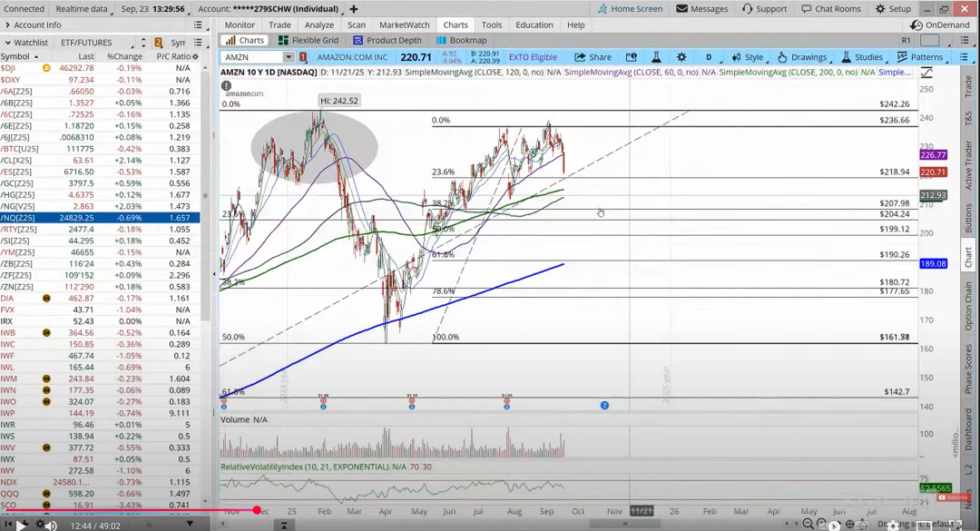Zoom out the chart with the minus magnifier
980x531 pixels.
(x=808, y=524)
